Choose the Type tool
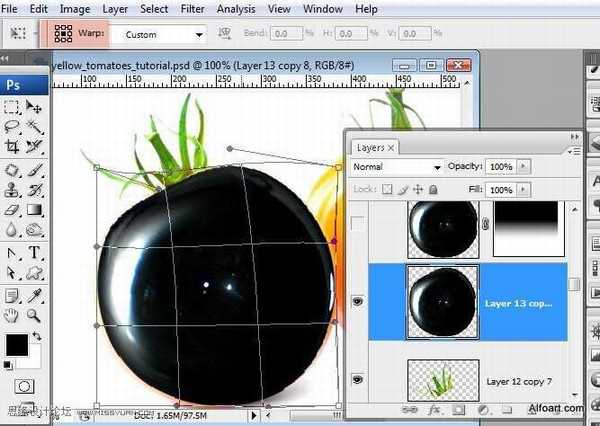 coord(34,252)
